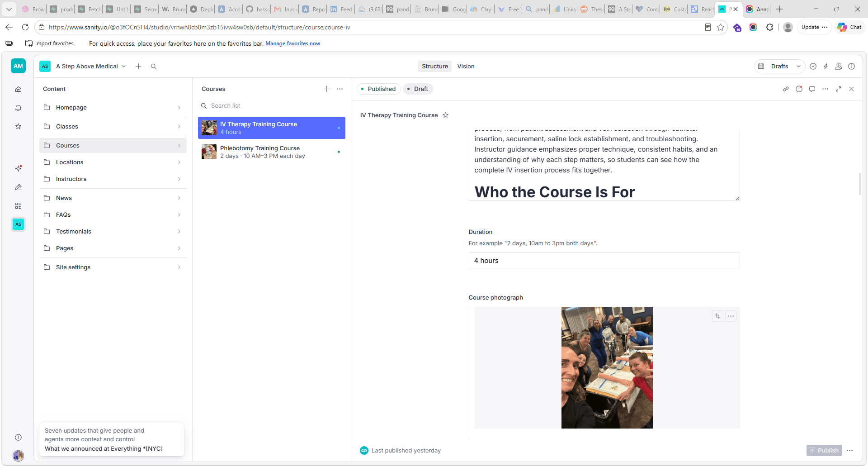Open the lightning bolt icon in top bar

click(x=826, y=66)
